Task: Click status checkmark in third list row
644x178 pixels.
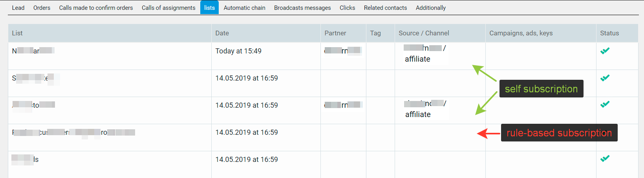Action: coord(605,104)
